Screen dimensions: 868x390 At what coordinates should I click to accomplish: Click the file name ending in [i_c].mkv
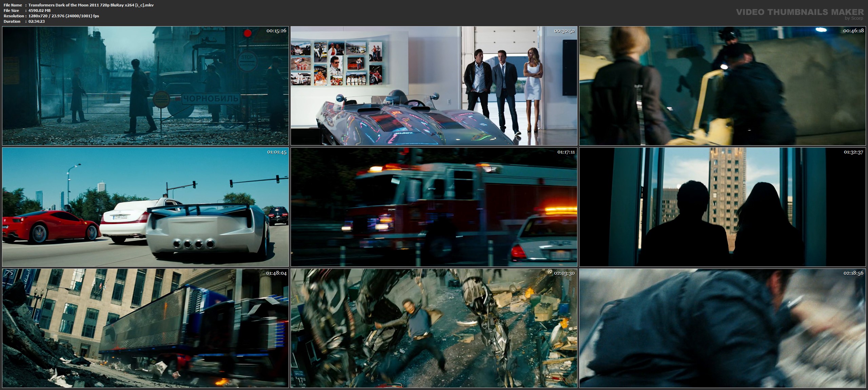[x=91, y=5]
